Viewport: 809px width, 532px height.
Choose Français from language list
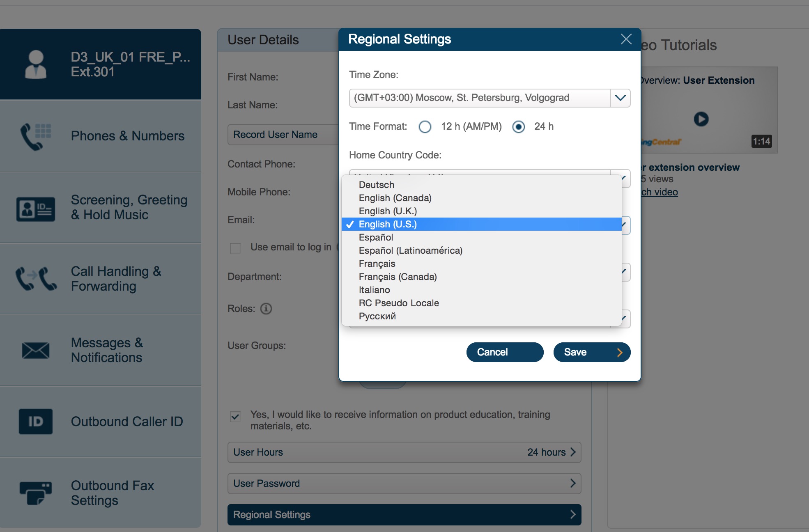482,264
